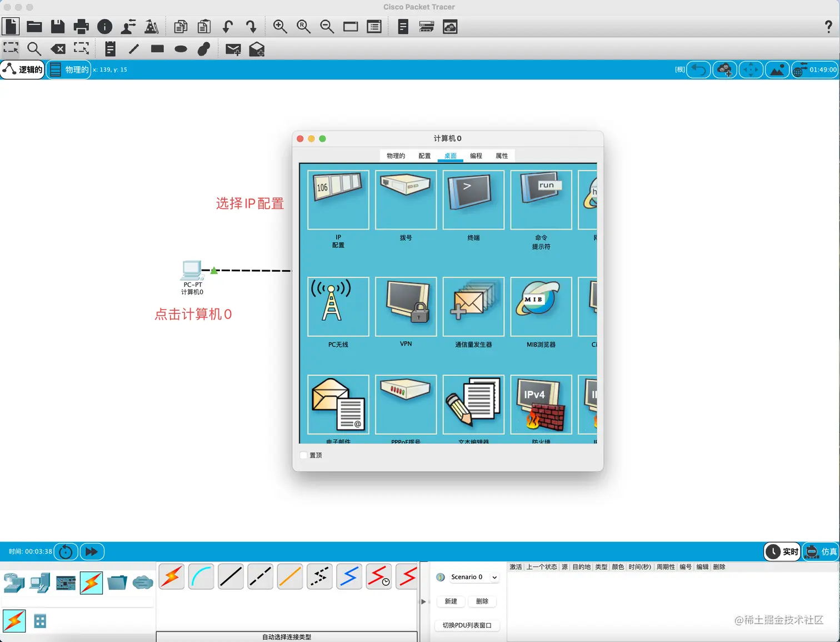Choose the Draw Rectangle tool

[157, 49]
